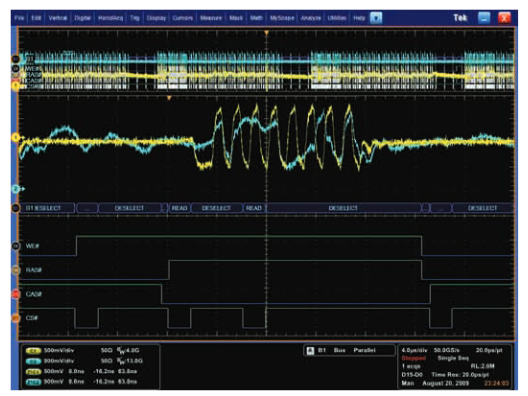Click the first READ bus decode box
Viewport: 528px width, 396px height.
(179, 208)
